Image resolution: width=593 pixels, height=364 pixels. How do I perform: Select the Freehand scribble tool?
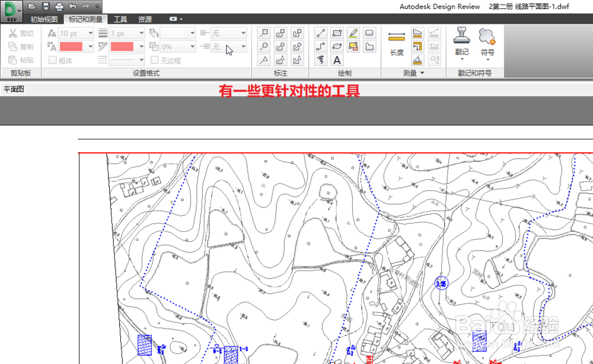(x=321, y=60)
